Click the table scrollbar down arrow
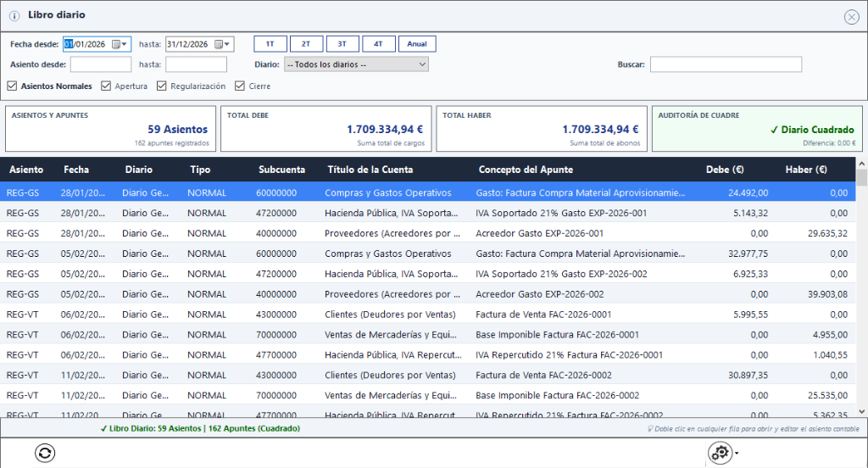Image resolution: width=868 pixels, height=468 pixels. tap(861, 411)
